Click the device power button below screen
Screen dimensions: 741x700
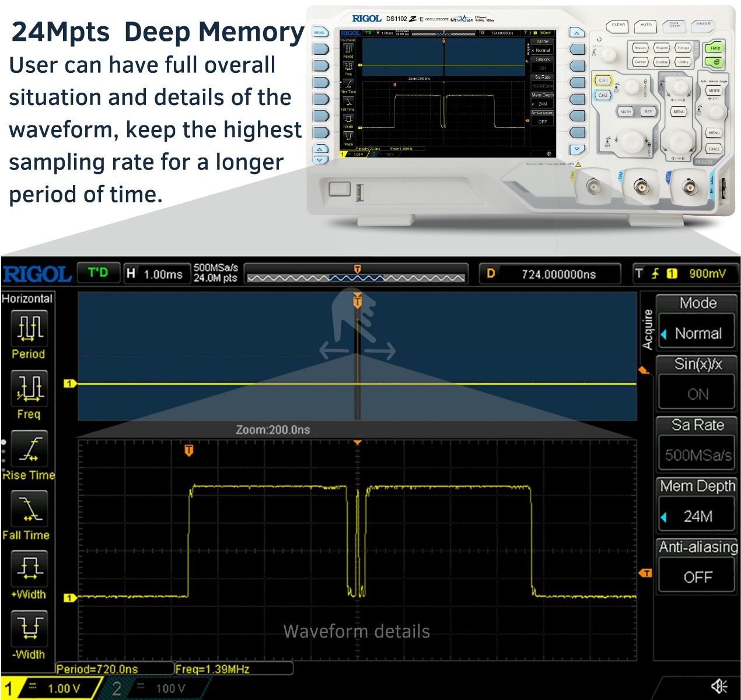[x=339, y=188]
